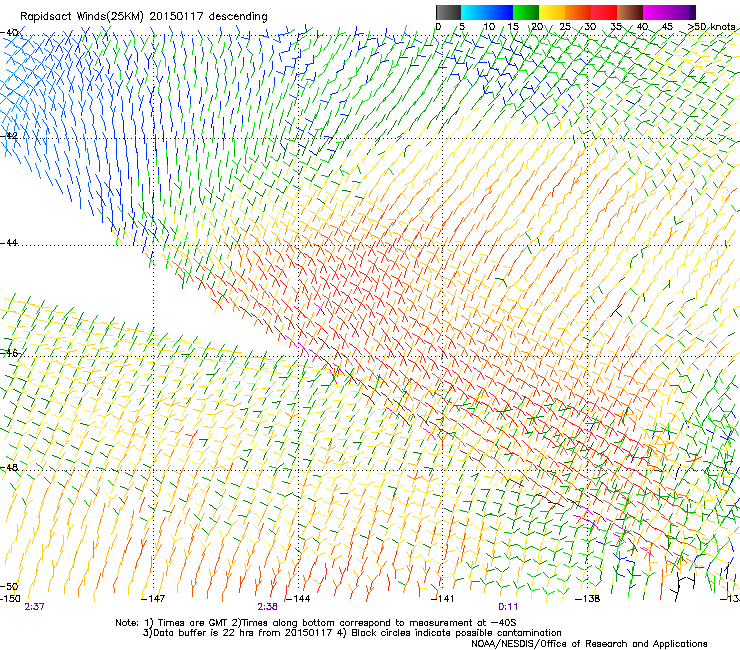Click the '-48' latitude label
The width and height of the screenshot is (740, 650).
[9, 467]
